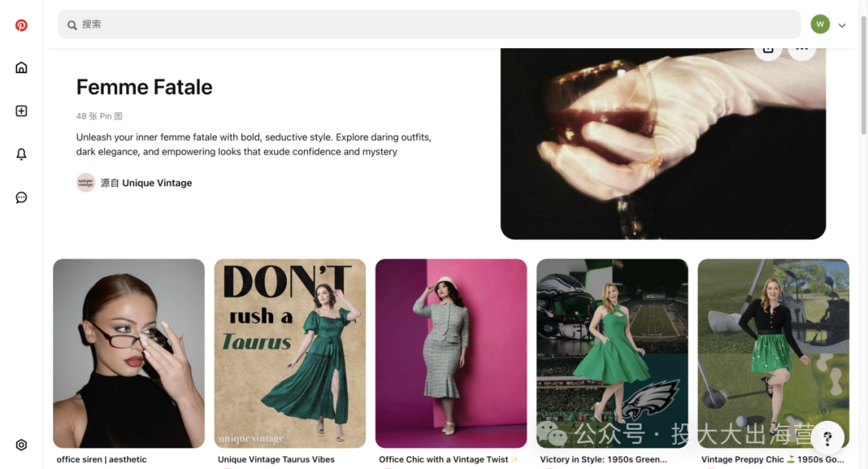Click the search input field
The image size is (868, 469).
coord(429,24)
